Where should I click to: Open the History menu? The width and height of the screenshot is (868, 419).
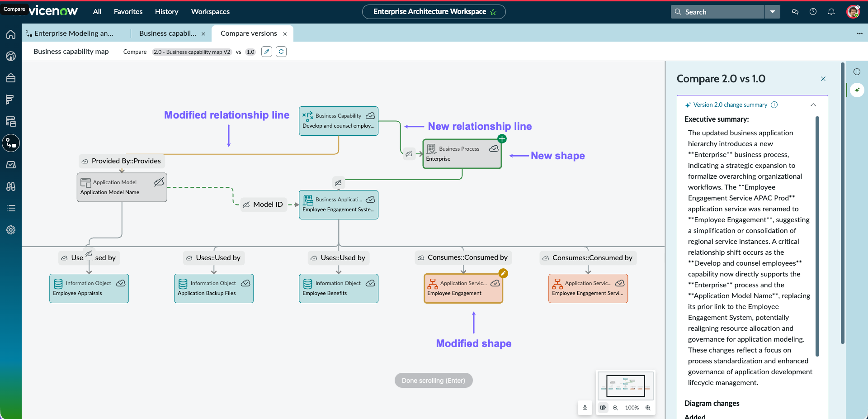click(x=166, y=12)
